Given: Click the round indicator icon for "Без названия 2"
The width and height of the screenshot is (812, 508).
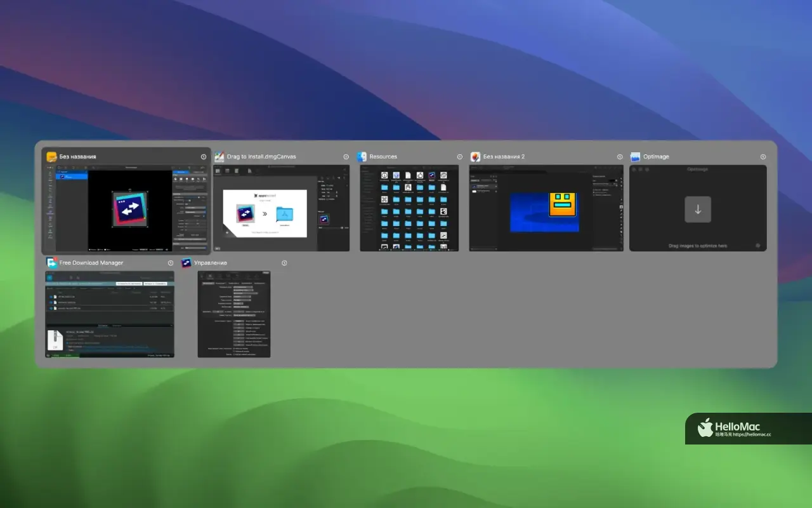Looking at the screenshot, I should coord(620,156).
